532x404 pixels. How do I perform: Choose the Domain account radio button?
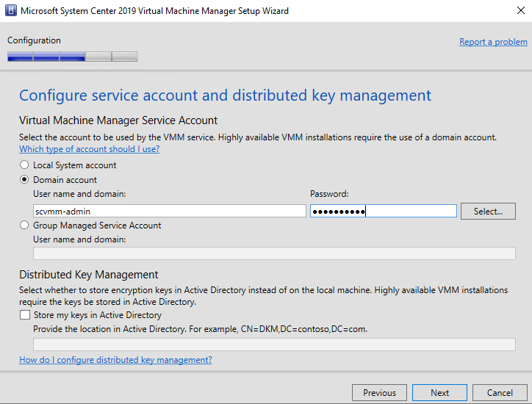(x=24, y=179)
